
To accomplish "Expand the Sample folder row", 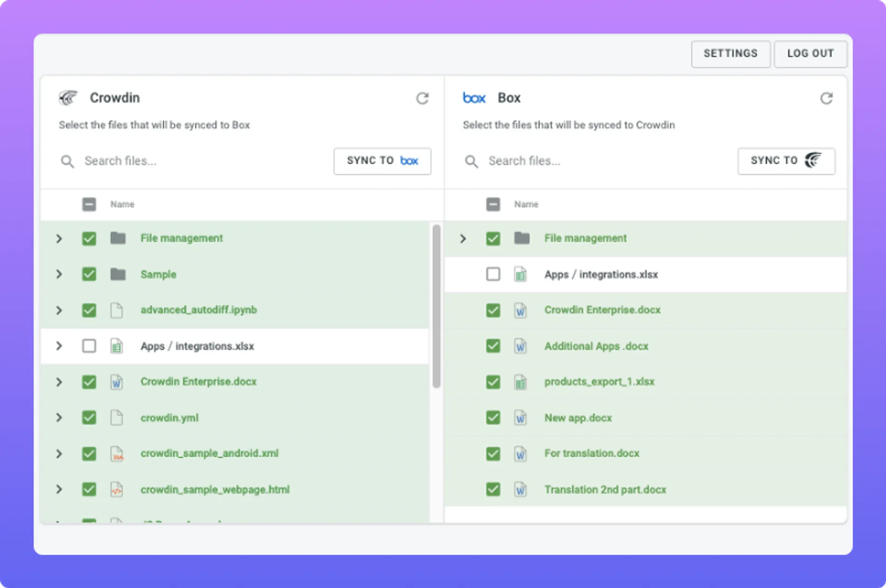I will pyautogui.click(x=59, y=274).
